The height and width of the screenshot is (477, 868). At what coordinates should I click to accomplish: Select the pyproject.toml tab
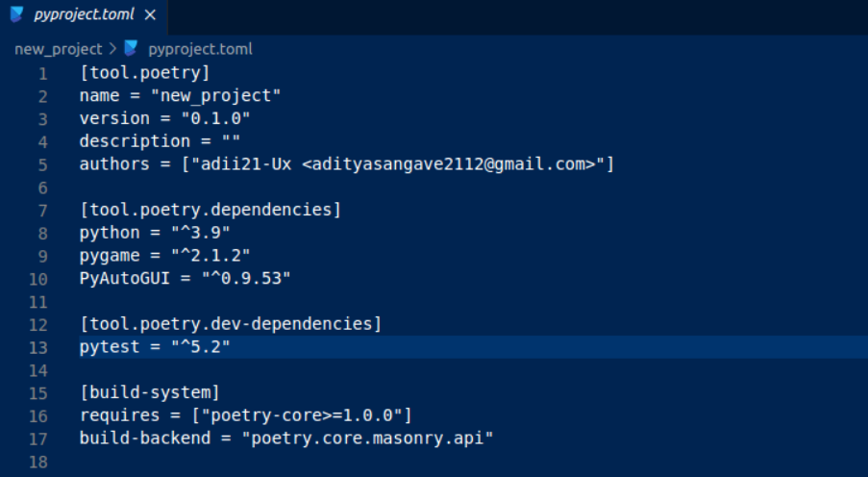tap(84, 15)
